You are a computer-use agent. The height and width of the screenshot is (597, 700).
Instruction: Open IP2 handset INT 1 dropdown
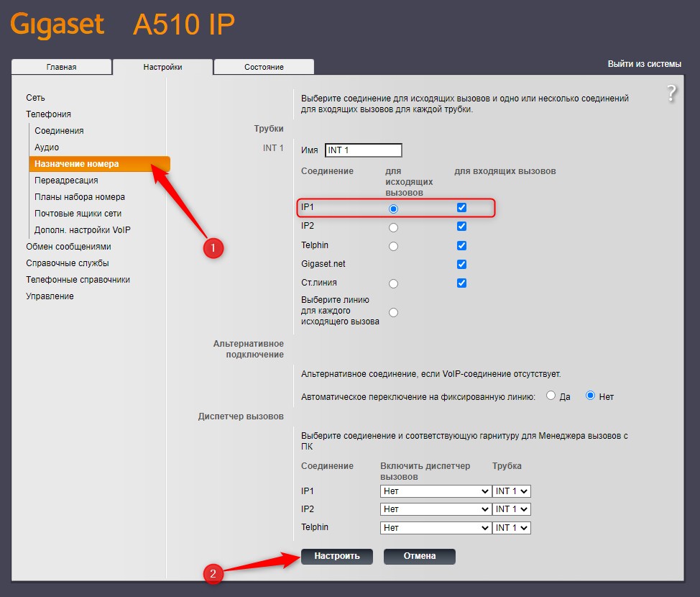point(512,509)
